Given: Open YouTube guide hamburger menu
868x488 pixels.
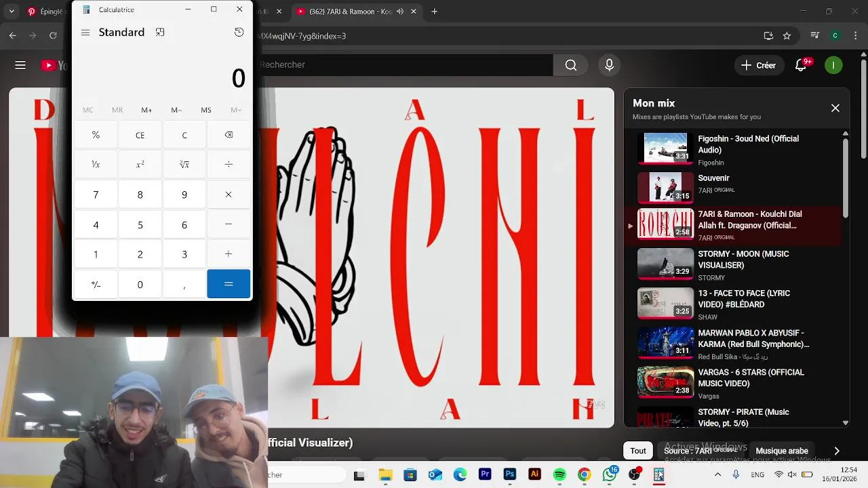Looking at the screenshot, I should 20,65.
